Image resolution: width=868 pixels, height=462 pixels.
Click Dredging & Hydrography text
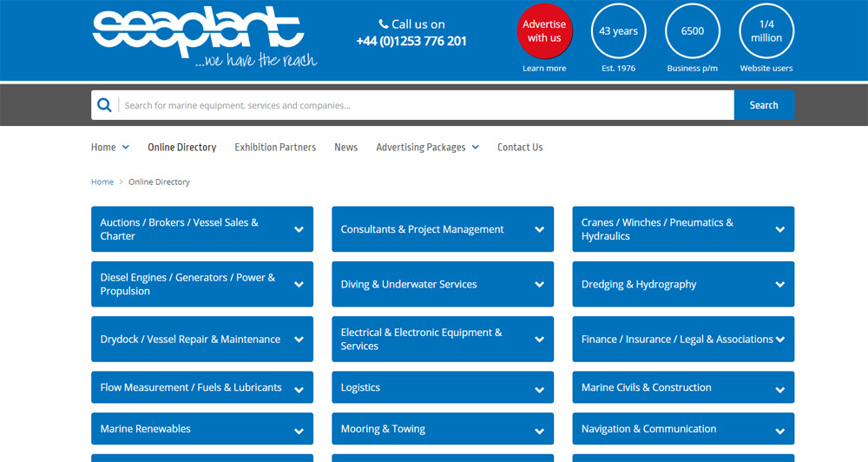tap(639, 284)
